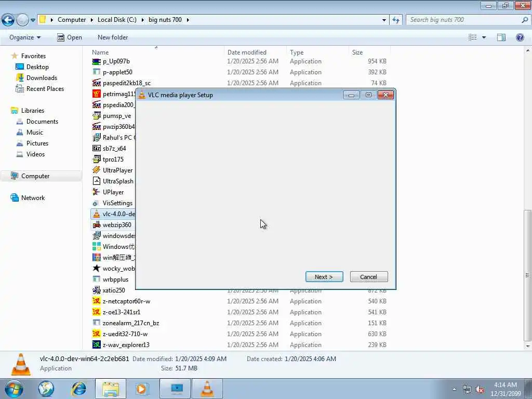Show hidden tray icons arrow

(x=454, y=389)
